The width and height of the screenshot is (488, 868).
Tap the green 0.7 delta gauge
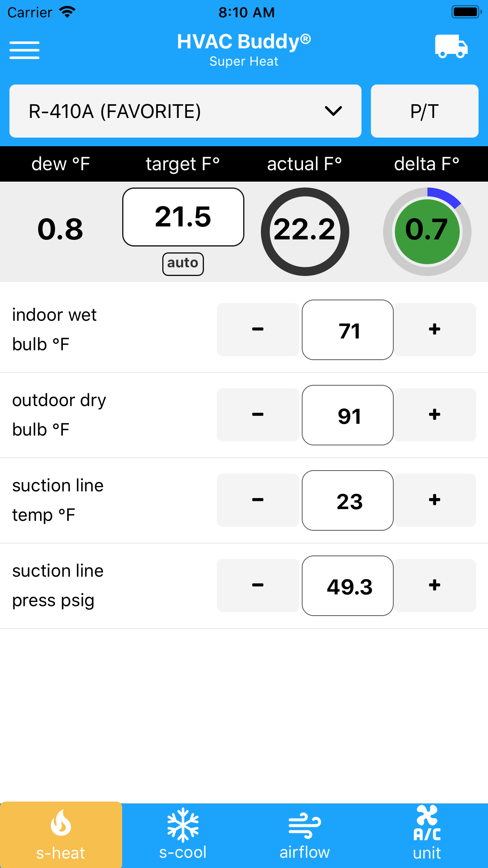(x=427, y=232)
